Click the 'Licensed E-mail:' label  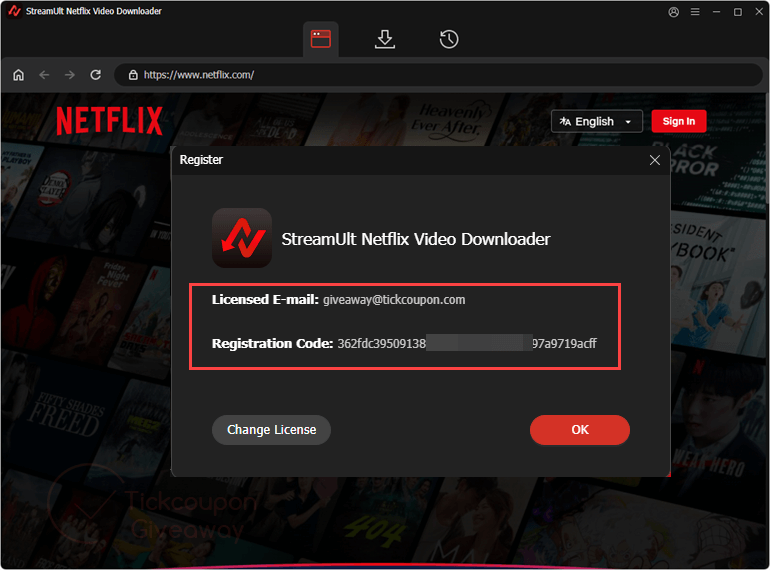point(265,299)
